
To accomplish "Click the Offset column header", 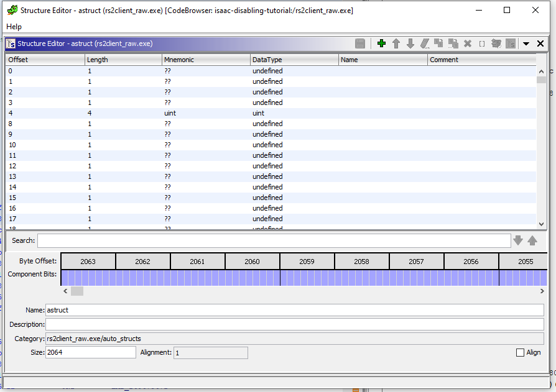I will [45, 60].
